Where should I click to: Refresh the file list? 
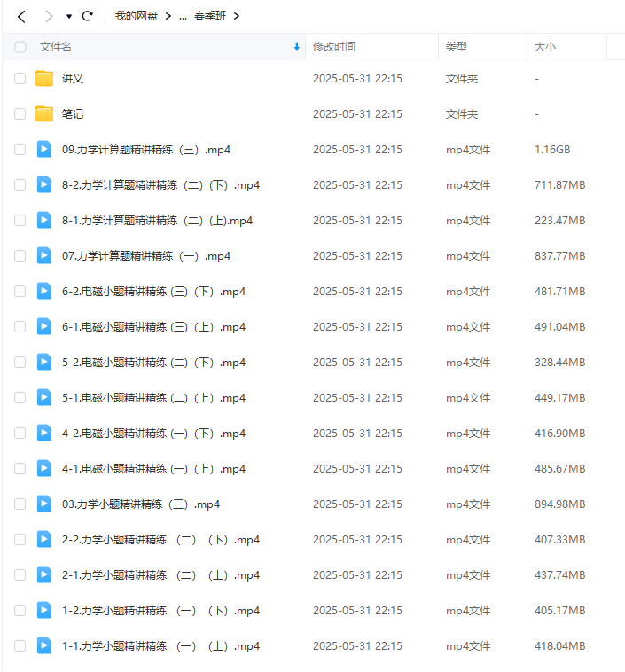pos(88,16)
